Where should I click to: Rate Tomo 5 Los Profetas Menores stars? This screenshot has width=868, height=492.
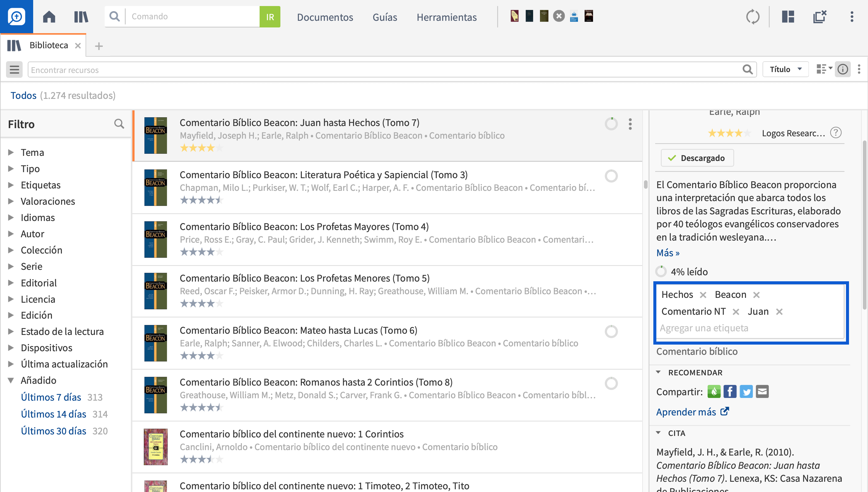tap(201, 304)
